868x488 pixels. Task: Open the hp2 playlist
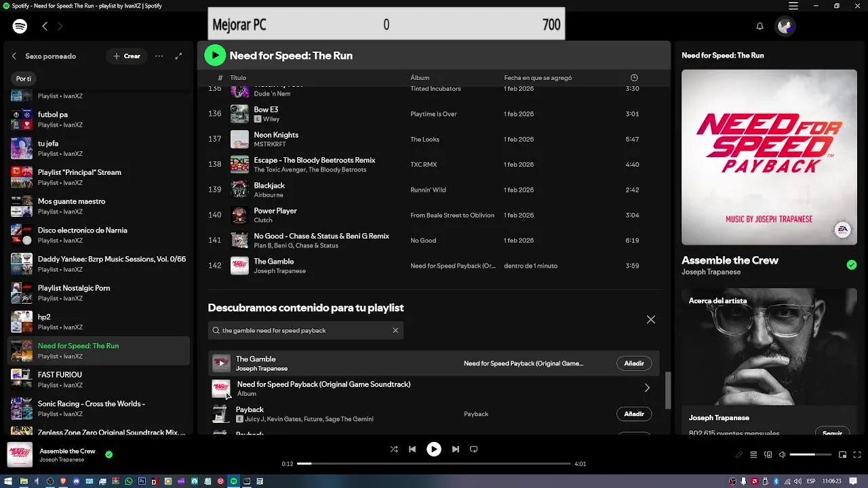(x=98, y=322)
